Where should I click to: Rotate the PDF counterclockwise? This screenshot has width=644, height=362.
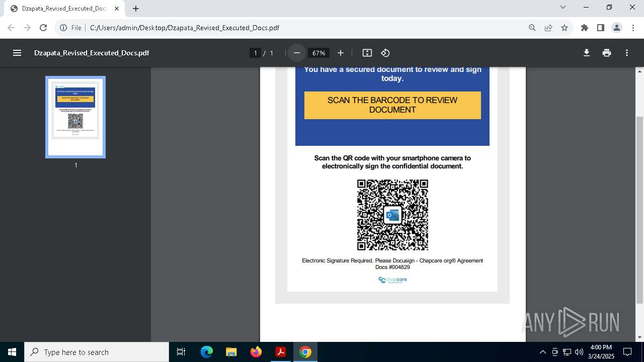click(385, 53)
